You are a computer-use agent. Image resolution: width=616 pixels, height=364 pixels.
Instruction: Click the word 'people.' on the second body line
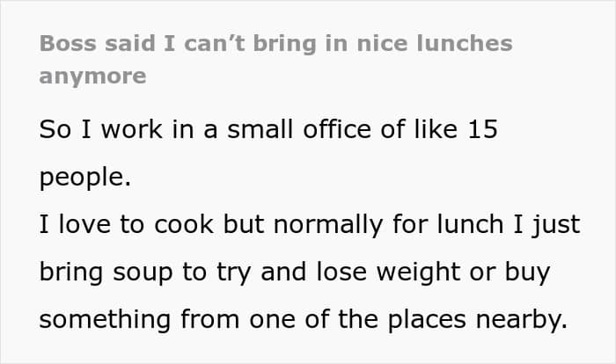[x=84, y=178]
